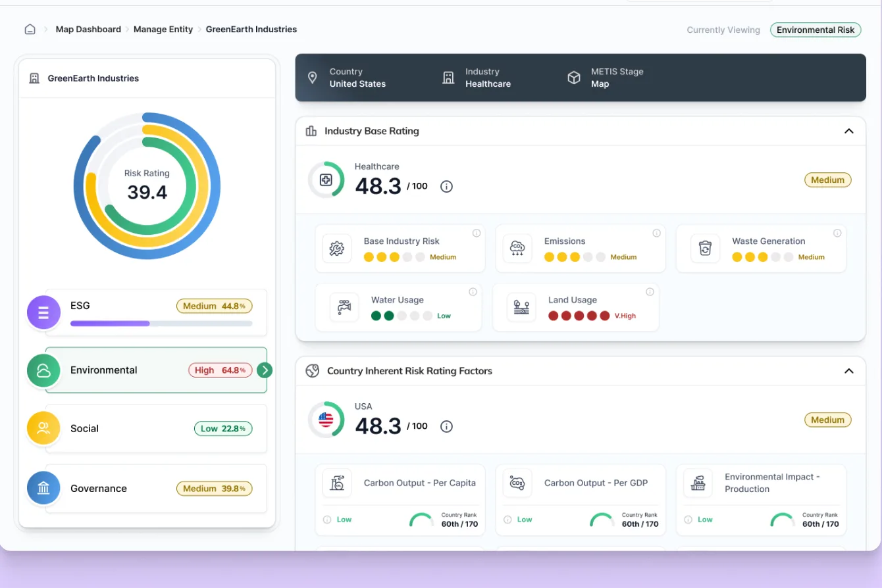Screen dimensions: 882x588
Task: Click the Governance Medium 39.8% badge
Action: pos(214,489)
